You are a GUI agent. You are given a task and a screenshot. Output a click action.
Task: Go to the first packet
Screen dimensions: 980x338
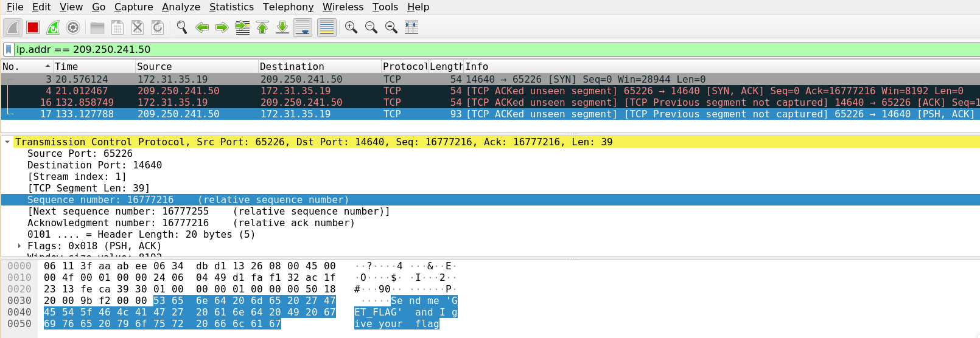(262, 27)
